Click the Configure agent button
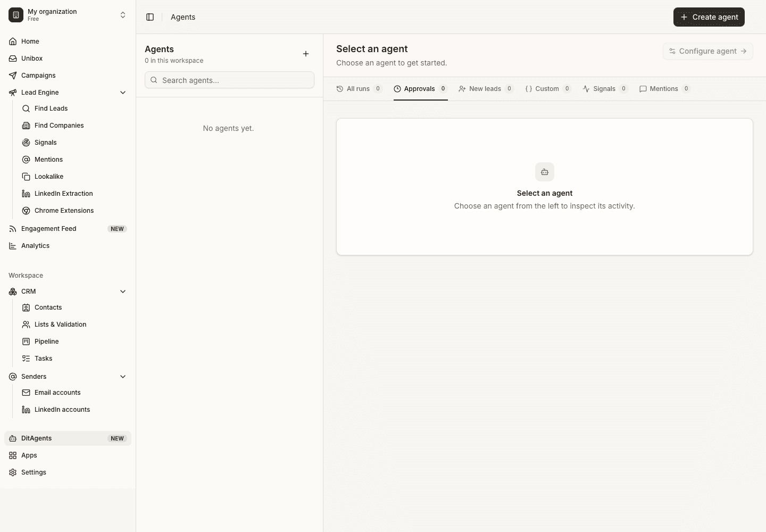The image size is (766, 532). click(x=708, y=51)
